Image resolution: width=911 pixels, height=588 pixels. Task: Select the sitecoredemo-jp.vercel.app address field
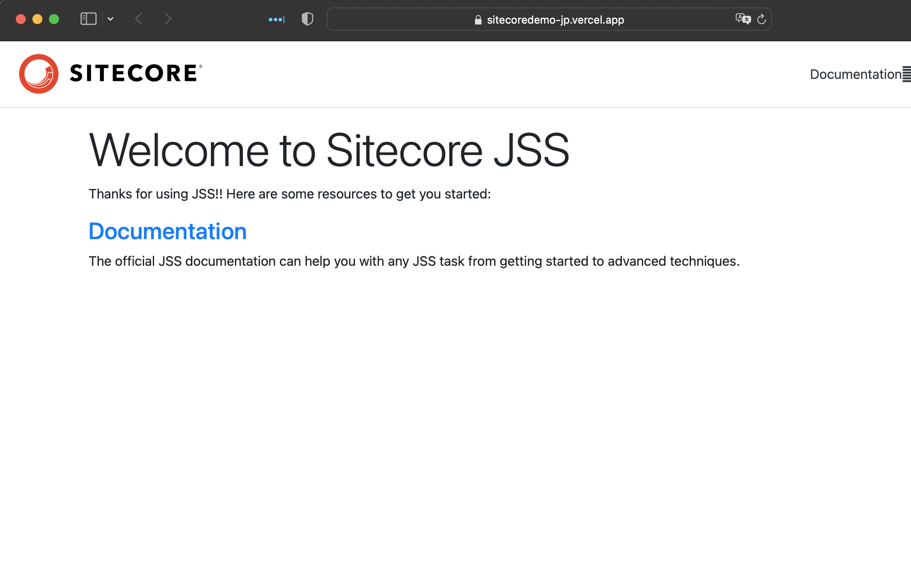pyautogui.click(x=549, y=20)
